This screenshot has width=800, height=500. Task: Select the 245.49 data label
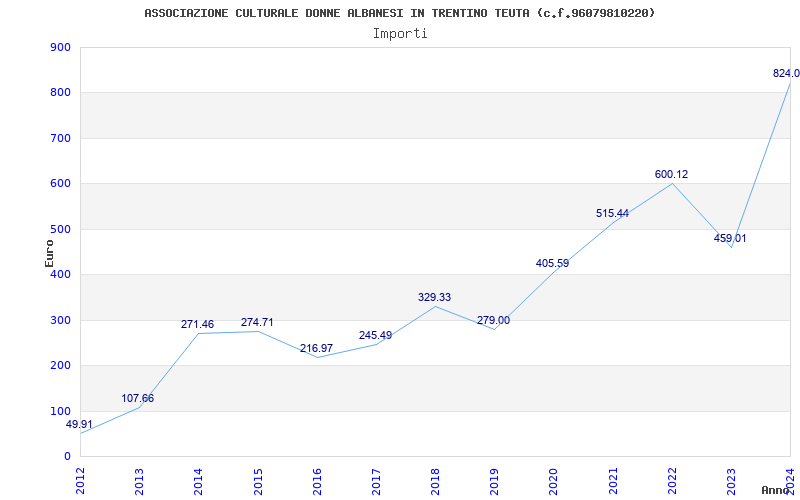[376, 335]
